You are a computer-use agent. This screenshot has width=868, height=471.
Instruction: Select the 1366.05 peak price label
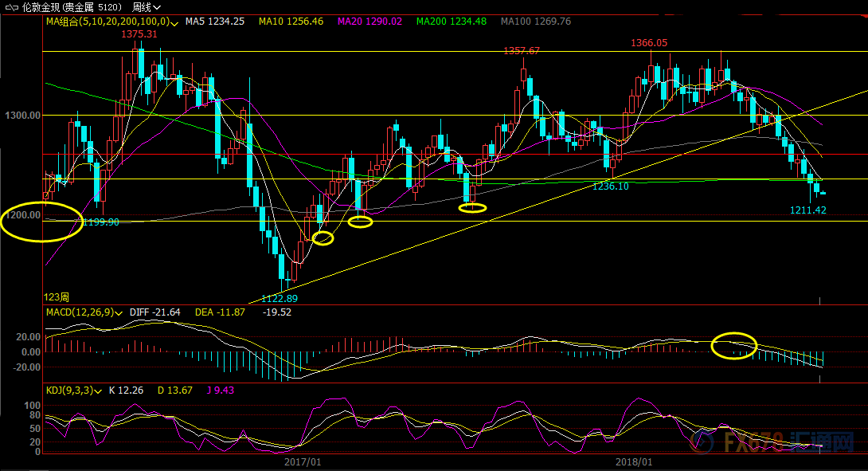(x=649, y=43)
